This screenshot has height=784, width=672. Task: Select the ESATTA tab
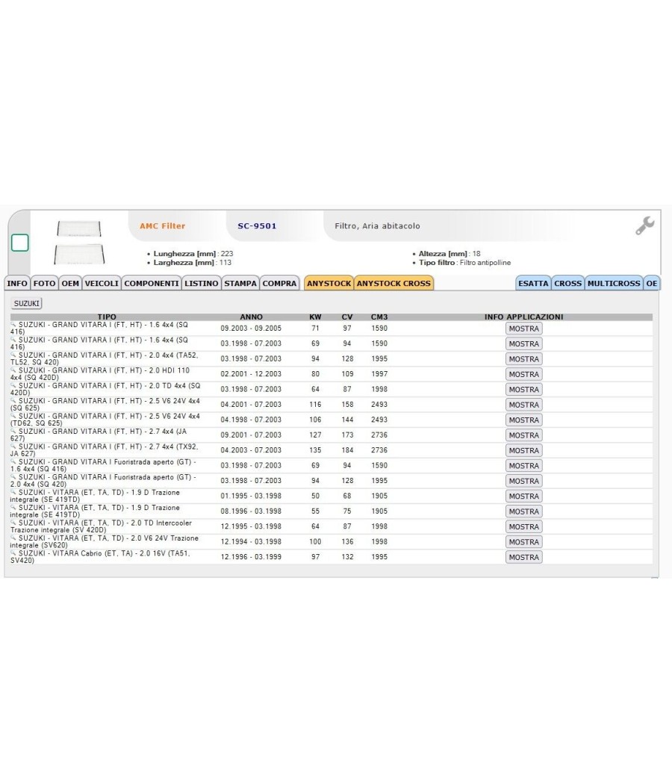point(533,284)
